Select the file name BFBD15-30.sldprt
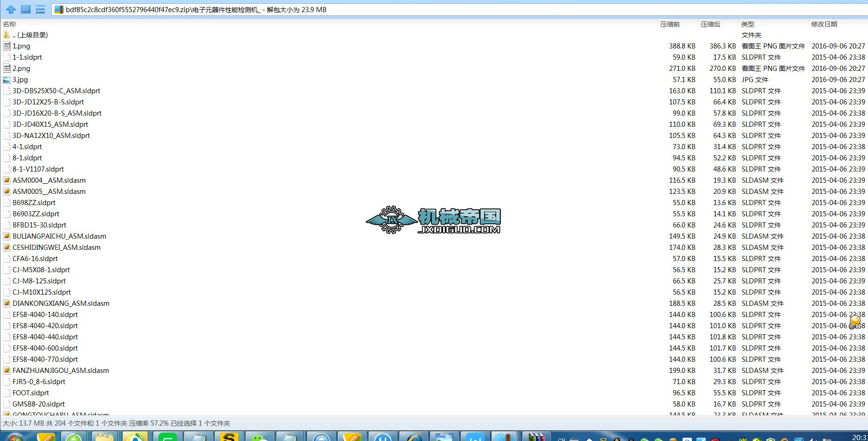The image size is (868, 441). click(x=39, y=225)
